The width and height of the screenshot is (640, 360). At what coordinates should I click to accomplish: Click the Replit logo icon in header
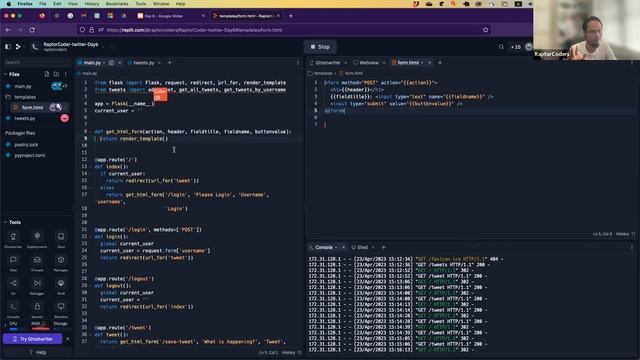(18, 47)
